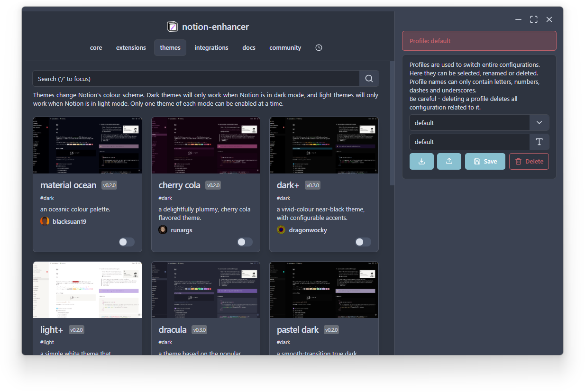Open the changelog clock icon

(319, 48)
